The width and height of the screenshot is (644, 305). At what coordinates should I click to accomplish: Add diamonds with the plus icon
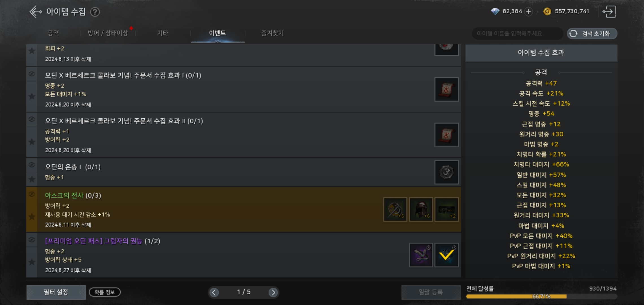(x=528, y=12)
